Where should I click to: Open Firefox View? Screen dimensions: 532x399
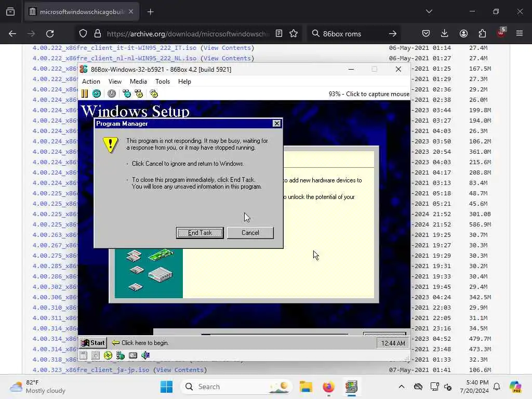point(10,12)
